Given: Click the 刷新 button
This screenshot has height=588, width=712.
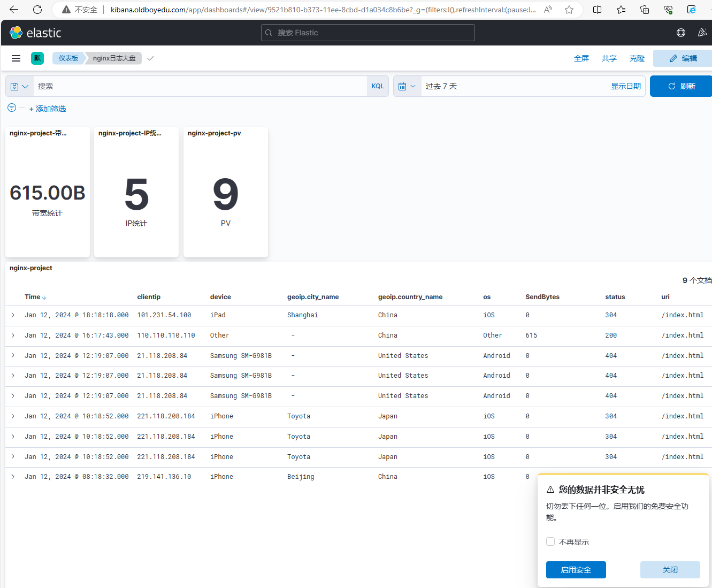Looking at the screenshot, I should [681, 86].
